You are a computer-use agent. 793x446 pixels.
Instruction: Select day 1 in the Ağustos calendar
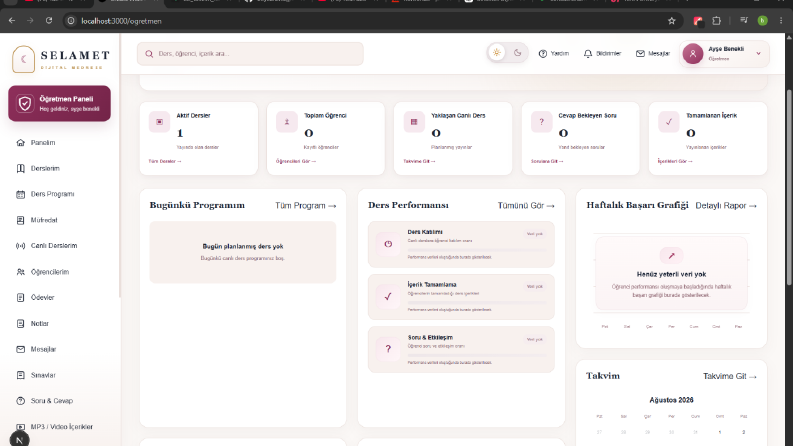coord(720,432)
